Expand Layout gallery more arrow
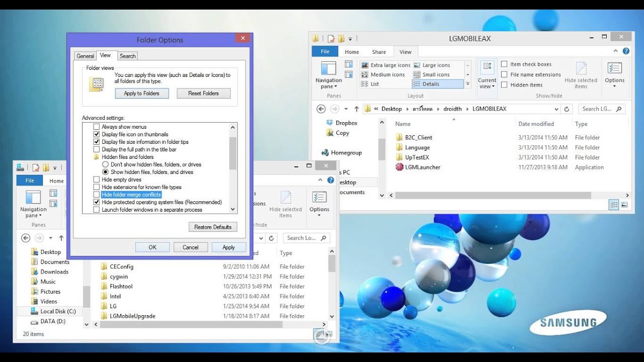This screenshot has width=644, height=362. [467, 84]
